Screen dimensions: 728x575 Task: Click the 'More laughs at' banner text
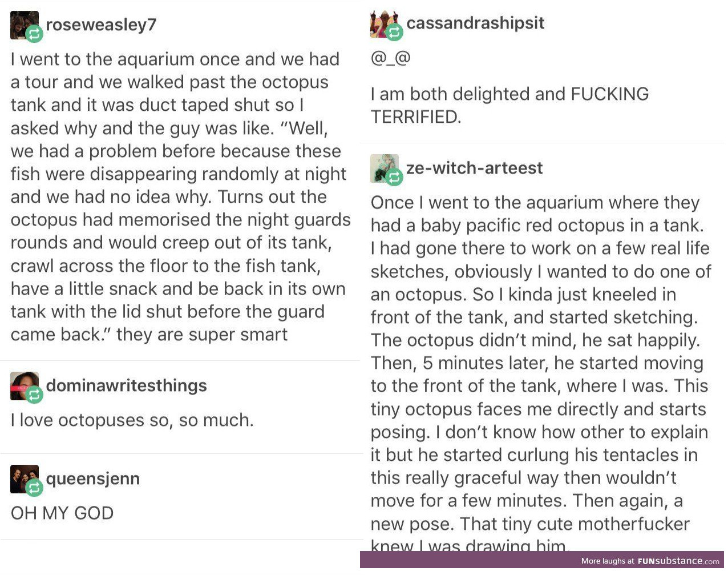point(608,561)
